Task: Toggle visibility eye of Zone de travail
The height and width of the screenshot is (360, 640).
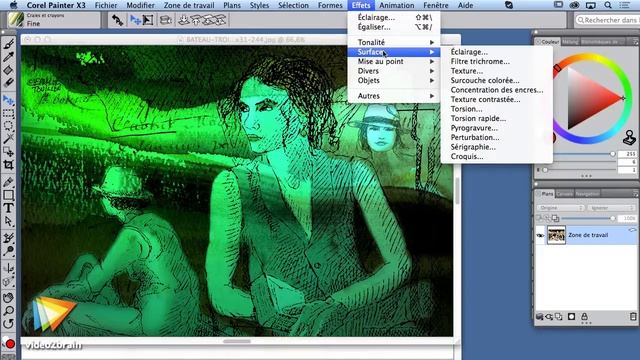Action: coord(540,236)
